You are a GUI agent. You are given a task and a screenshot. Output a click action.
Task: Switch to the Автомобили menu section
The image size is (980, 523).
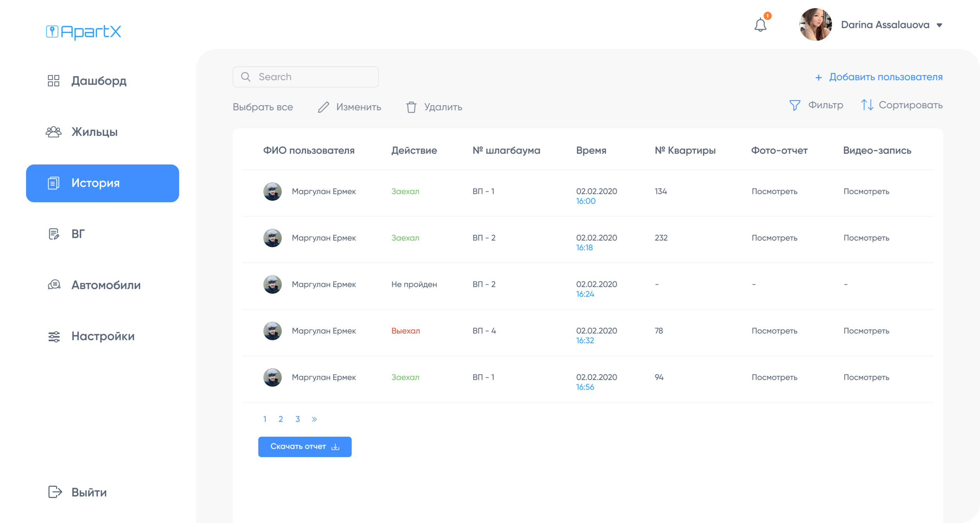click(x=106, y=285)
